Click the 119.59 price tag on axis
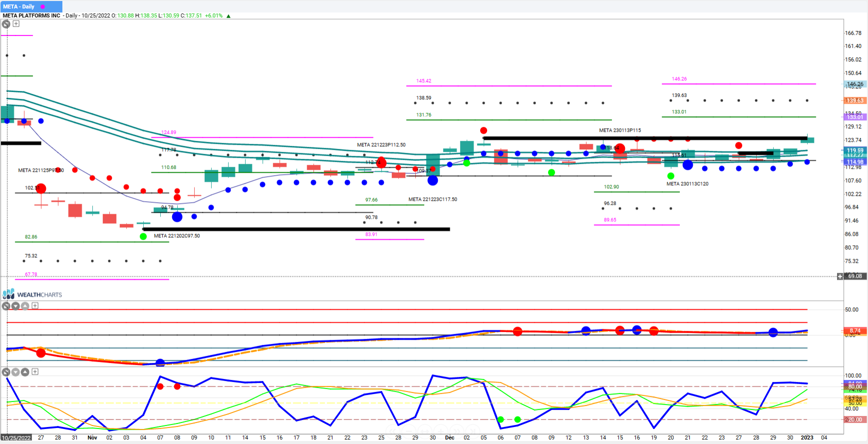The height and width of the screenshot is (444, 868). [x=855, y=150]
